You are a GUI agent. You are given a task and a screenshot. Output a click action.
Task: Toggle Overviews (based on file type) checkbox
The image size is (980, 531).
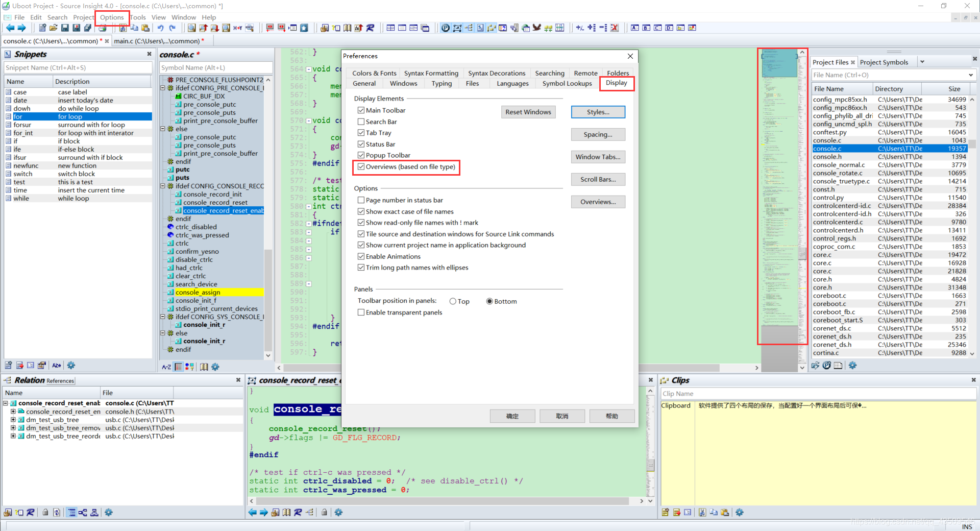click(x=361, y=166)
